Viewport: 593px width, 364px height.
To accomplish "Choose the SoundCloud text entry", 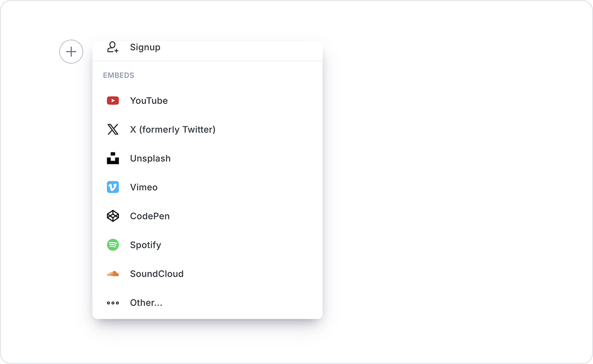I will coord(157,274).
